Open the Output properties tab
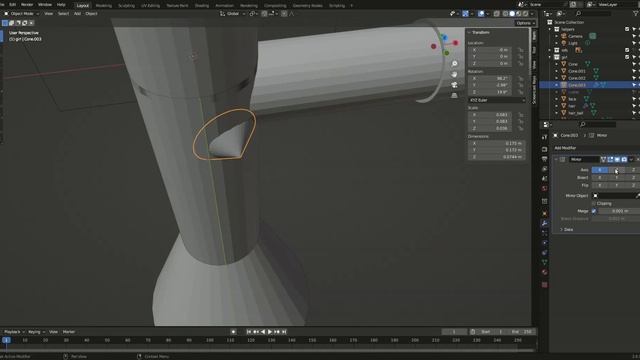 click(544, 159)
